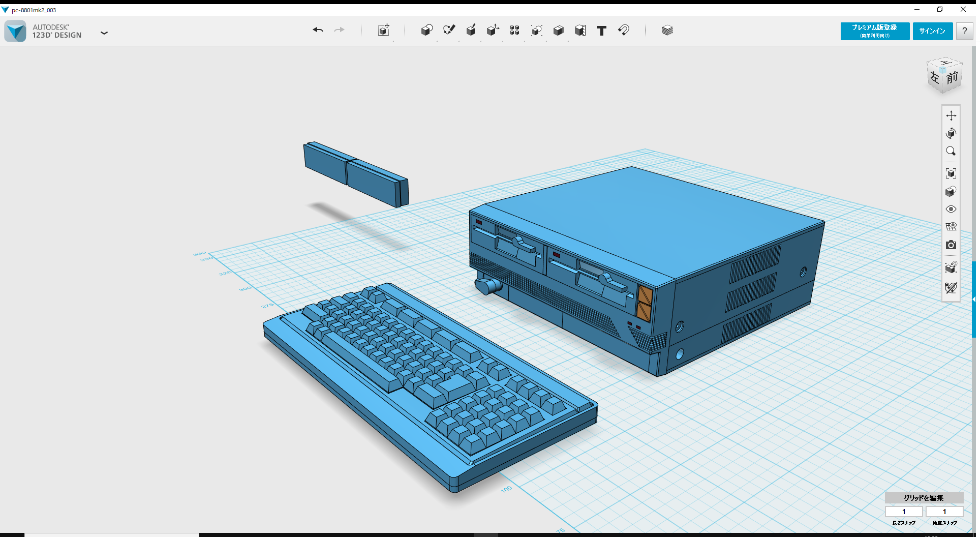Image resolution: width=980 pixels, height=537 pixels.
Task: Click the グリッドを編集 button
Action: (924, 498)
